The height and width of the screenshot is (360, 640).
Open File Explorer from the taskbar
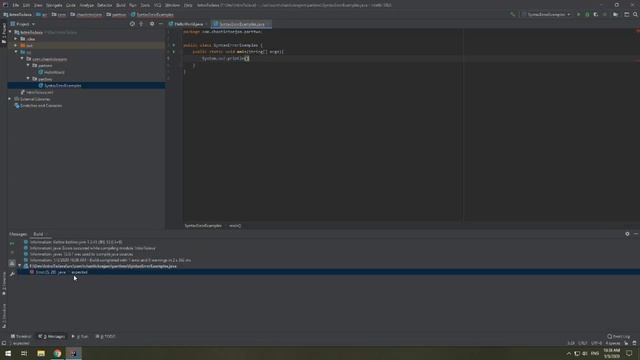(x=41, y=353)
